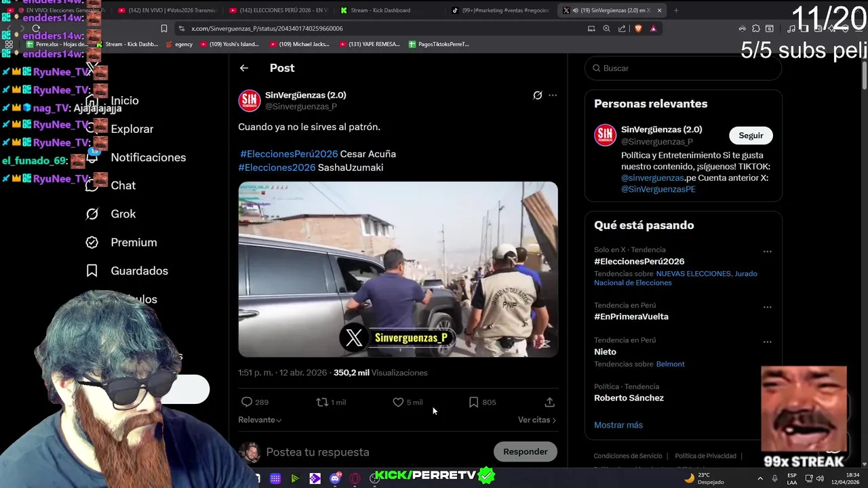Click SinVergüenzas avatar in Personas relevantes

[x=605, y=135]
